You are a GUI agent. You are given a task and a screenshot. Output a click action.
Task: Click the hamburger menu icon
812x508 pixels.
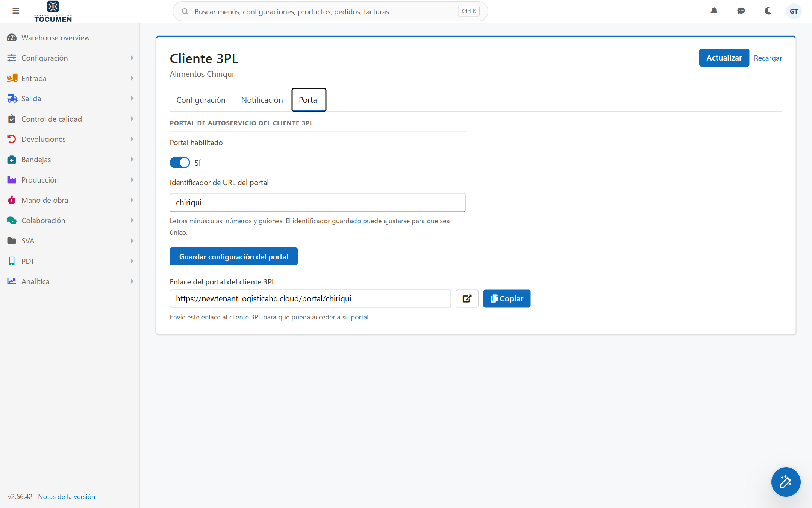point(16,11)
